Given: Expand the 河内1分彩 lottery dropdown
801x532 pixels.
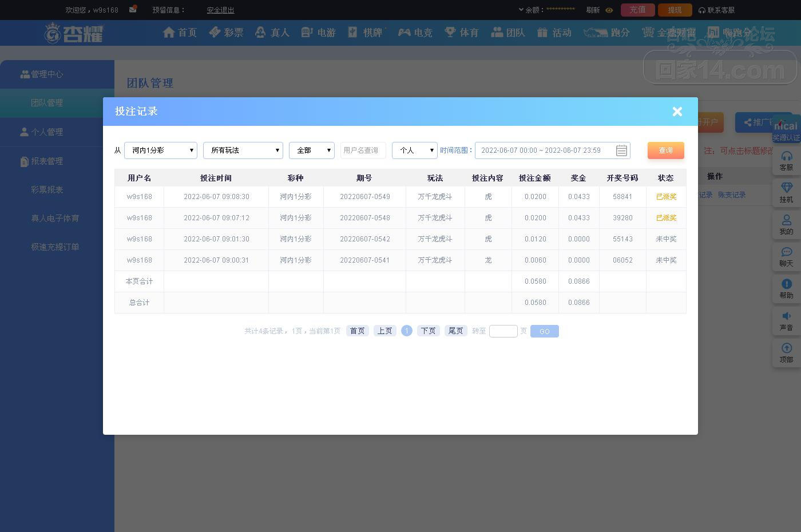Looking at the screenshot, I should click(x=161, y=150).
